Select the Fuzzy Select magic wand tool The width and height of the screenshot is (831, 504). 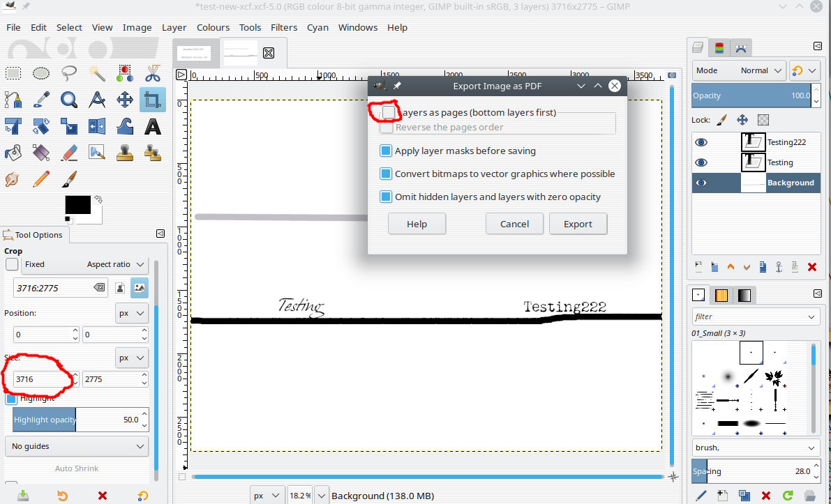(97, 73)
